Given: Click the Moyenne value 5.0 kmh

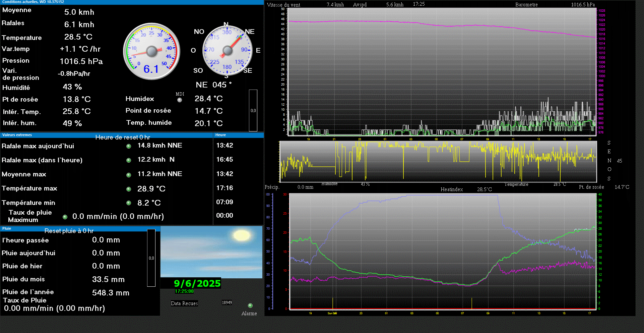Looking at the screenshot, I should (x=79, y=12).
